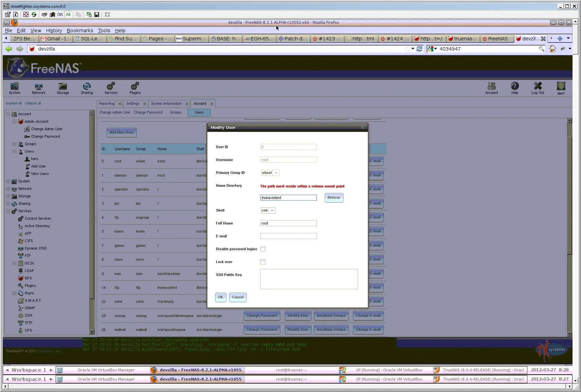Collapse the Account tree node

tap(8, 114)
